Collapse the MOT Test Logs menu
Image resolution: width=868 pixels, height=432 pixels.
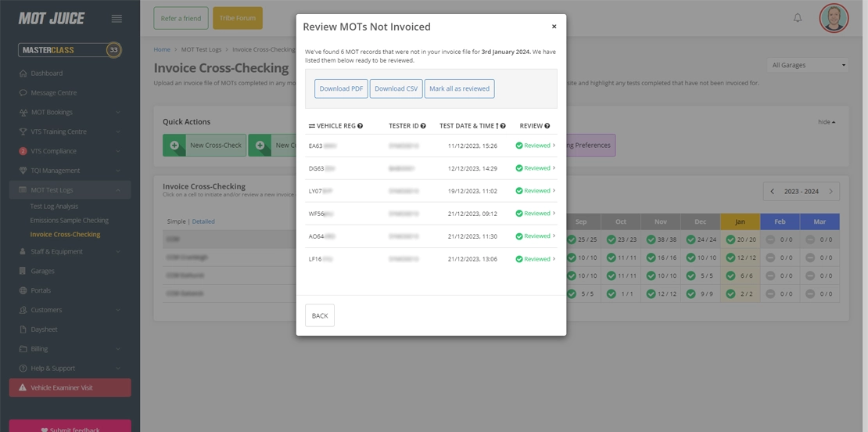(x=70, y=190)
